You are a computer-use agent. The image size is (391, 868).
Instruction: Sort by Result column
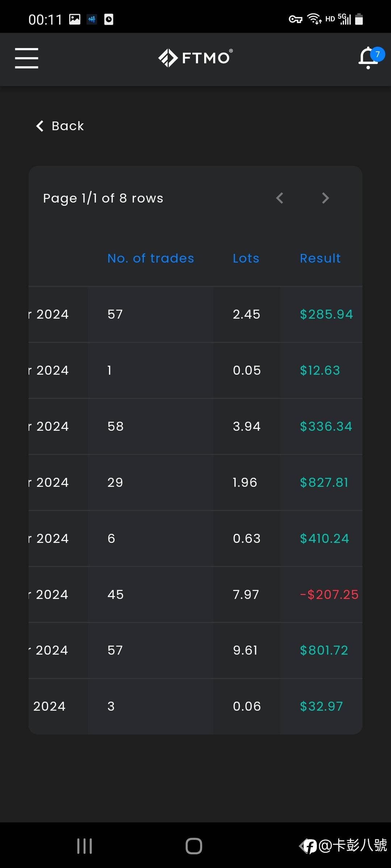[x=320, y=258]
